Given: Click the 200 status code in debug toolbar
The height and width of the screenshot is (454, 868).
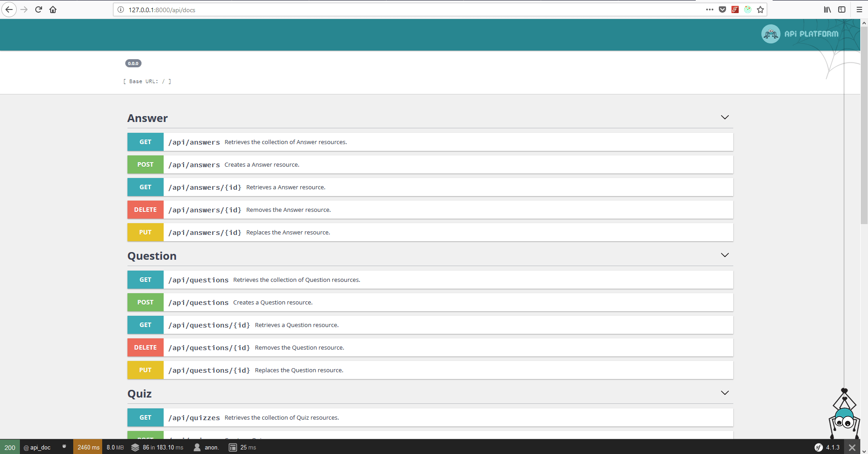Looking at the screenshot, I should coord(10,447).
